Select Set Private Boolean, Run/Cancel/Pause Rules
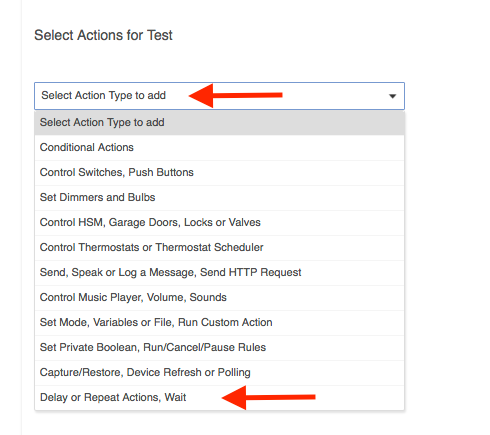Image resolution: width=490 pixels, height=435 pixels. (x=219, y=347)
